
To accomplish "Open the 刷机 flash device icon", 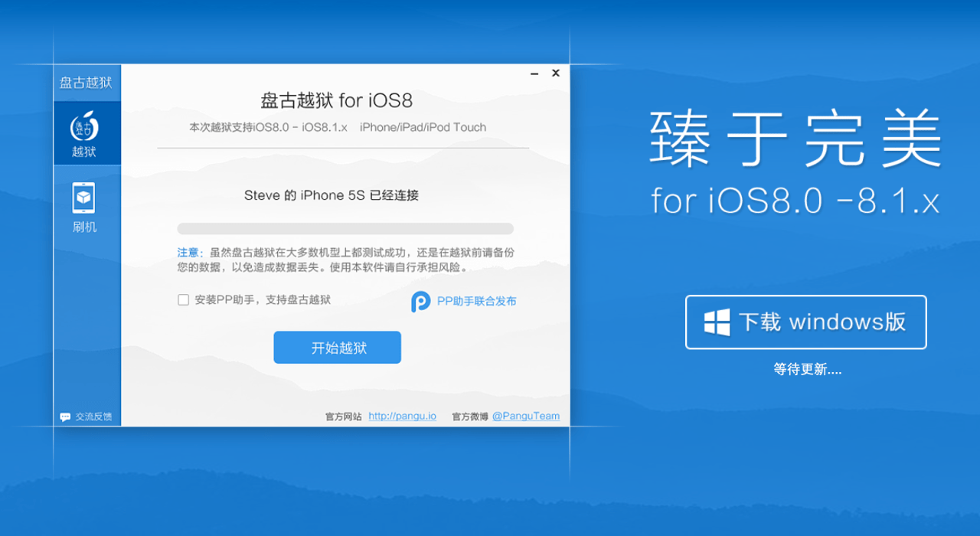I will click(x=84, y=198).
